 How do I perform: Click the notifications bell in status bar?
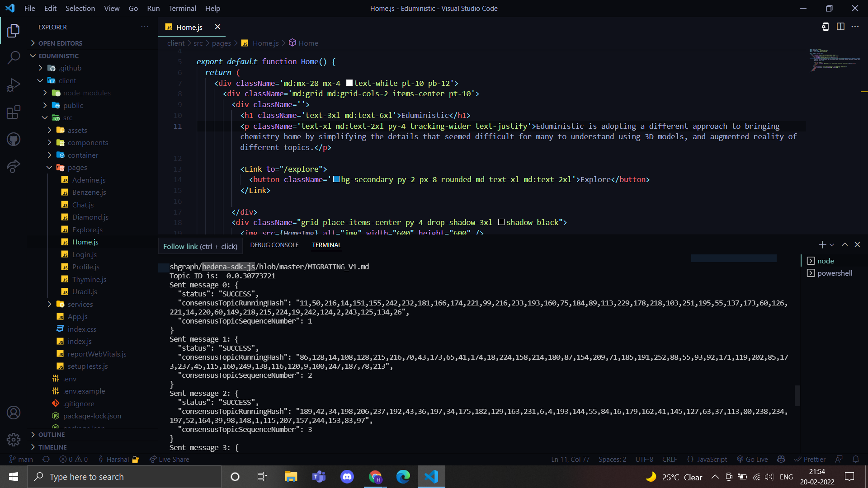tap(856, 459)
